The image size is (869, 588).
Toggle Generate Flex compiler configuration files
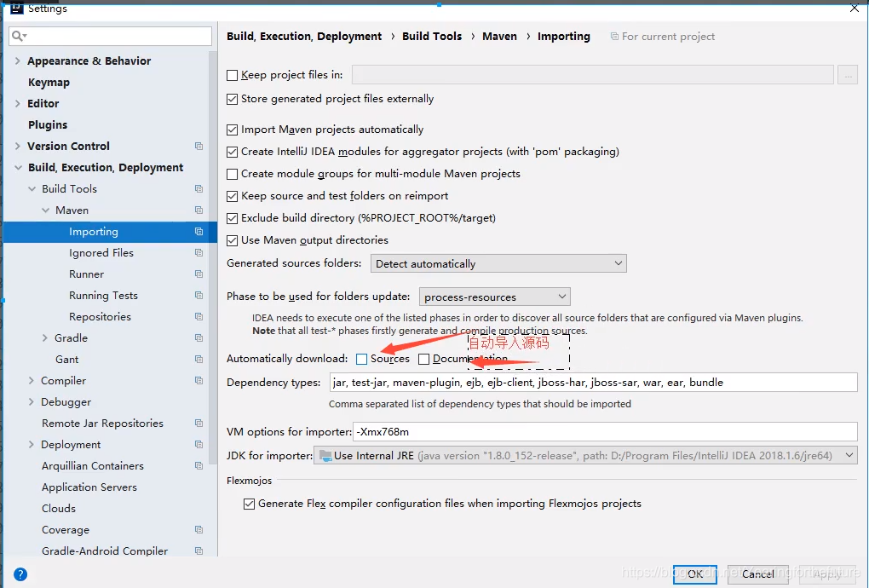(x=250, y=504)
